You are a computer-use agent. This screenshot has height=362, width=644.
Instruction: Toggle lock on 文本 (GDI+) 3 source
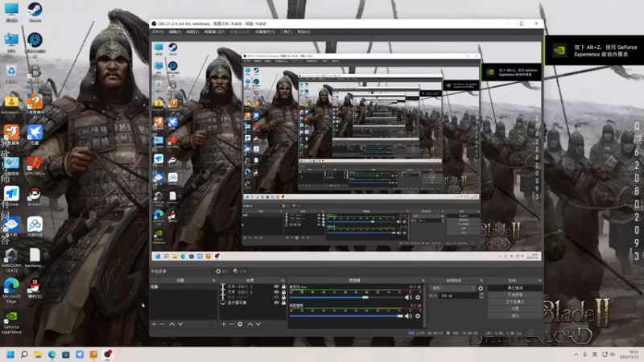(283, 286)
